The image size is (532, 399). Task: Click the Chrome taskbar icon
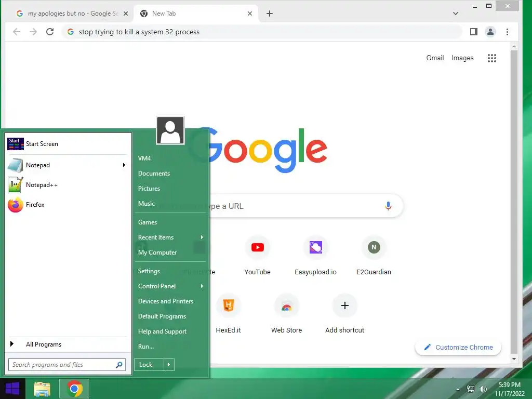74,389
